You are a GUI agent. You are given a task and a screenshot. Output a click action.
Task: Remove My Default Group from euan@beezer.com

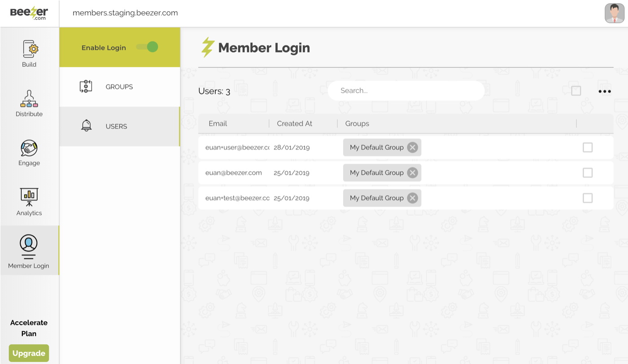click(412, 173)
